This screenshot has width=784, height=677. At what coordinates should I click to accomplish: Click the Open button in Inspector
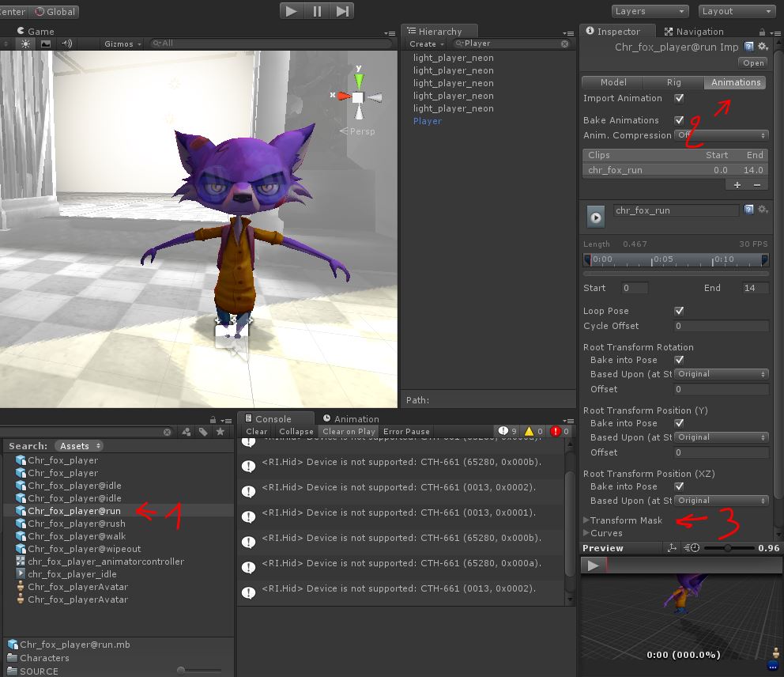(x=752, y=62)
